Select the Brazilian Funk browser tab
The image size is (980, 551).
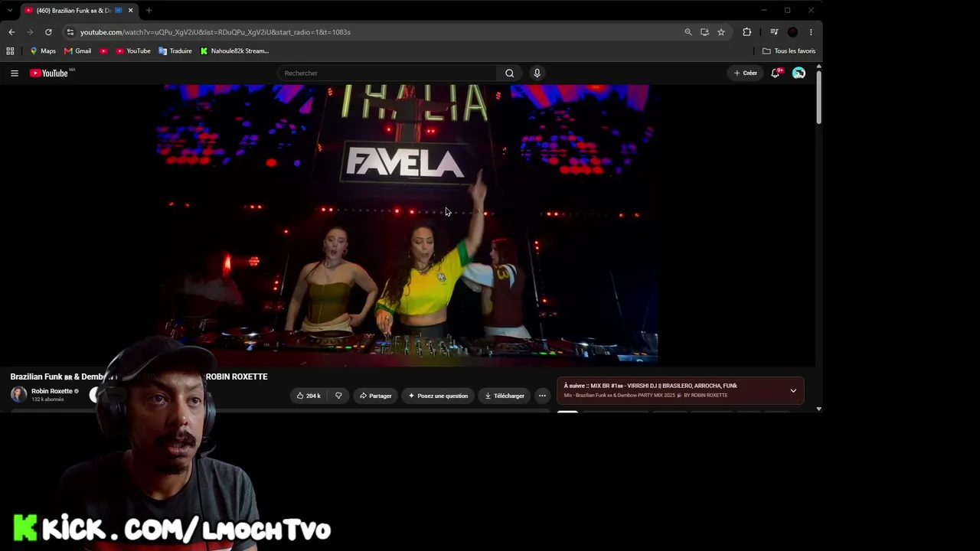[73, 11]
